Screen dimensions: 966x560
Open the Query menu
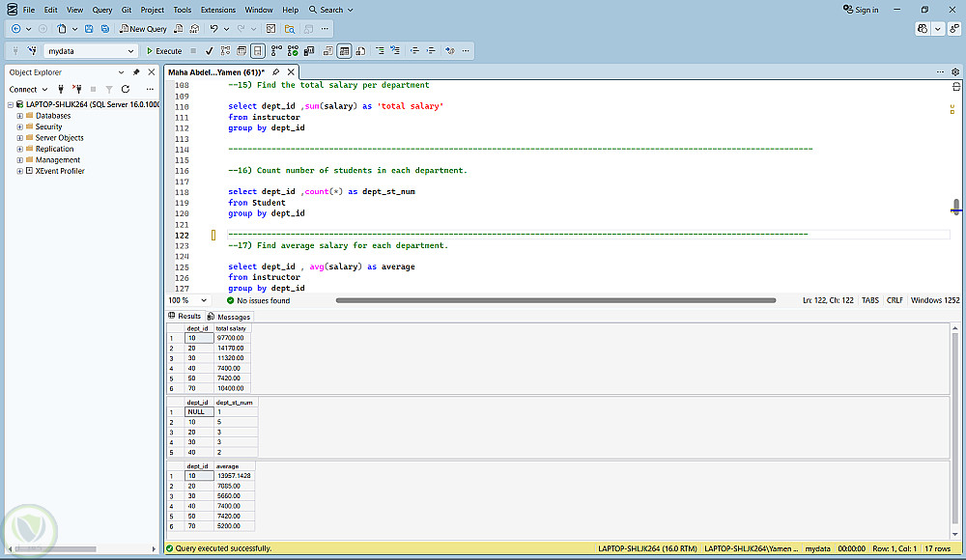click(x=102, y=10)
